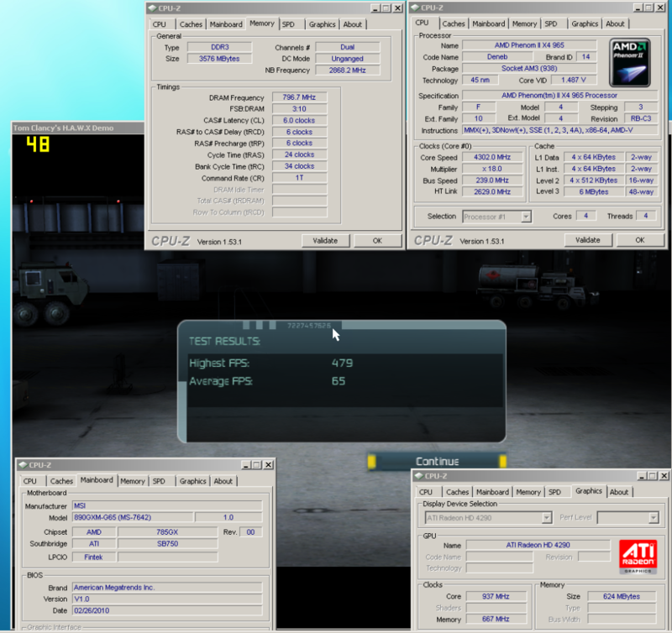This screenshot has height=633, width=672.
Task: Click the title bar icon of the GPU CPU-Z window
Action: tap(420, 476)
